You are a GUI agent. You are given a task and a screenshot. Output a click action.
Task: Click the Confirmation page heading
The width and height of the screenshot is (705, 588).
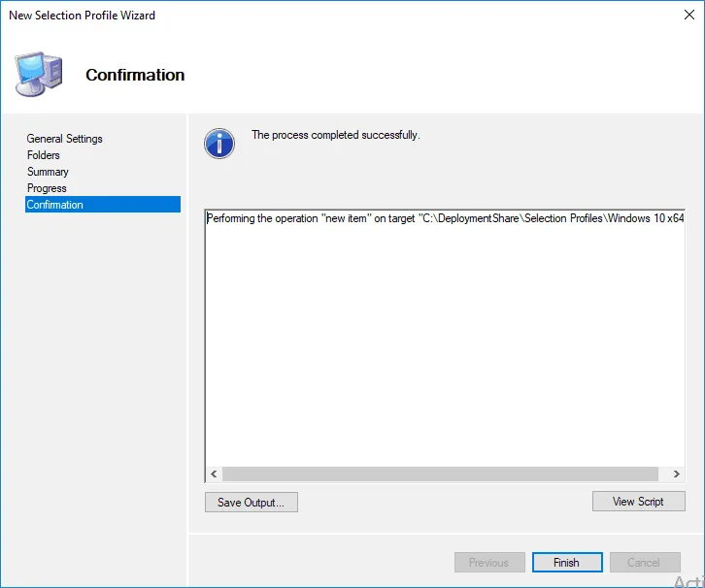tap(135, 75)
